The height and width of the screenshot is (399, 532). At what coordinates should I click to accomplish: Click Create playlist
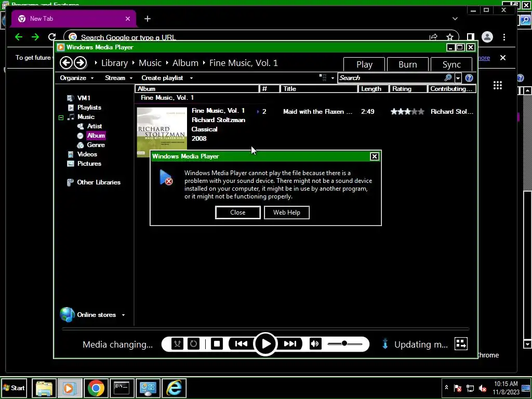(162, 78)
